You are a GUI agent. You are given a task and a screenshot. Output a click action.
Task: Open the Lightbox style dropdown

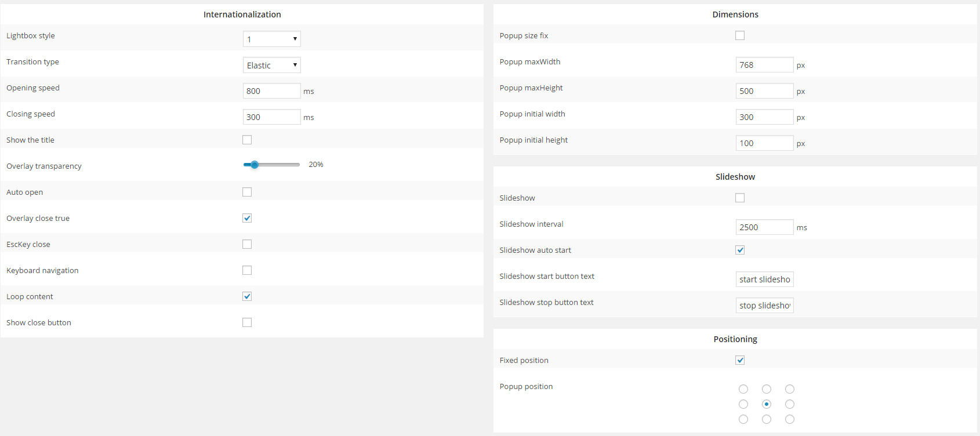point(271,39)
